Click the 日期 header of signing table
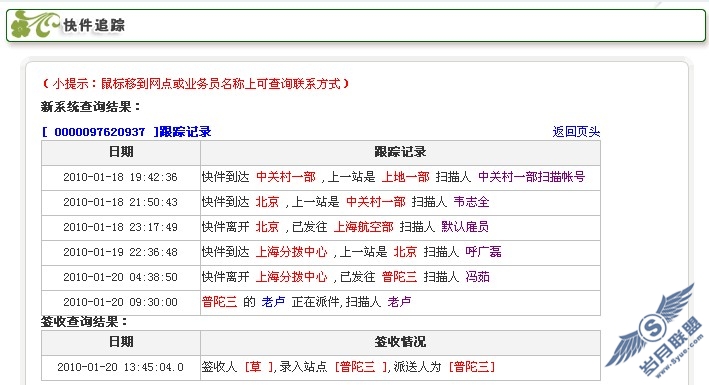Viewport: 709px width, 385px height. (121, 342)
